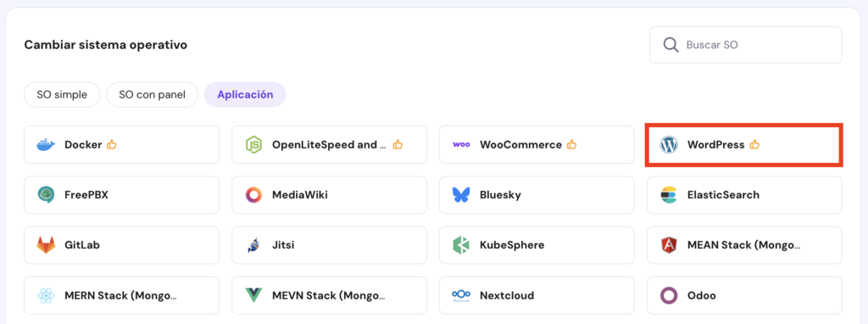Select the OpenLiteSpeed application card
868x324 pixels.
tap(330, 144)
